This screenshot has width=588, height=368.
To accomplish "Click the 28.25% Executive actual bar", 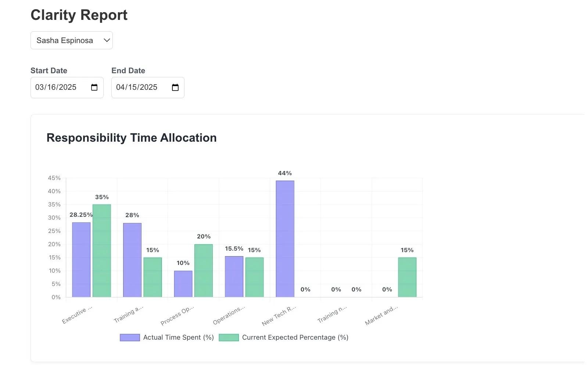I will 81,259.
